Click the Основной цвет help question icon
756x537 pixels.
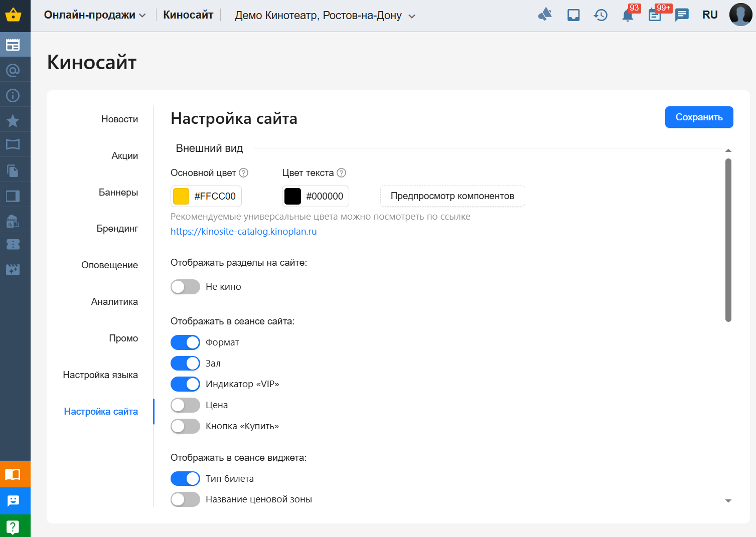(x=244, y=173)
